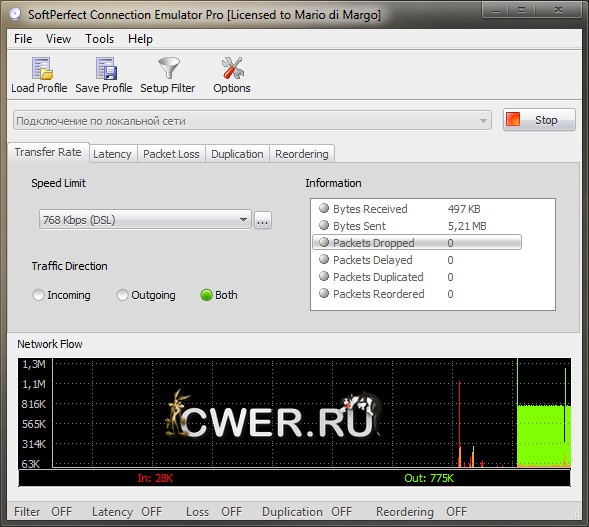589x527 pixels.
Task: Click the Save Profile floppy icon
Action: click(x=106, y=68)
